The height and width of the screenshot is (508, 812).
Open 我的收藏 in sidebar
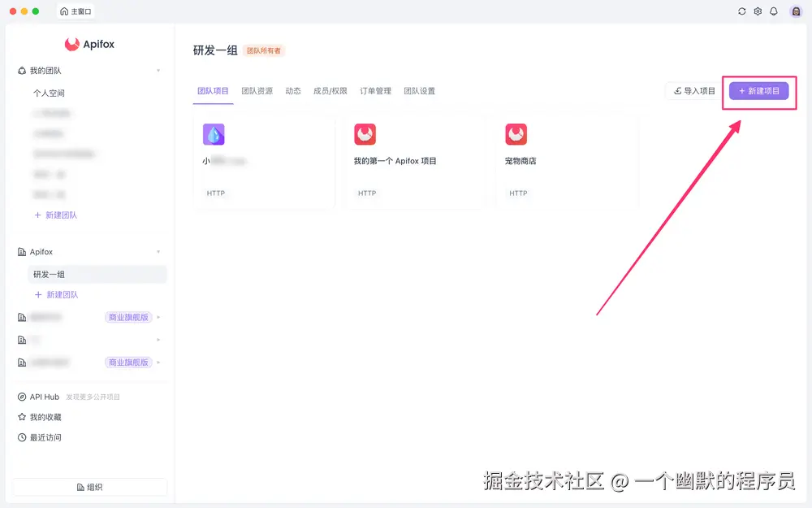point(45,417)
